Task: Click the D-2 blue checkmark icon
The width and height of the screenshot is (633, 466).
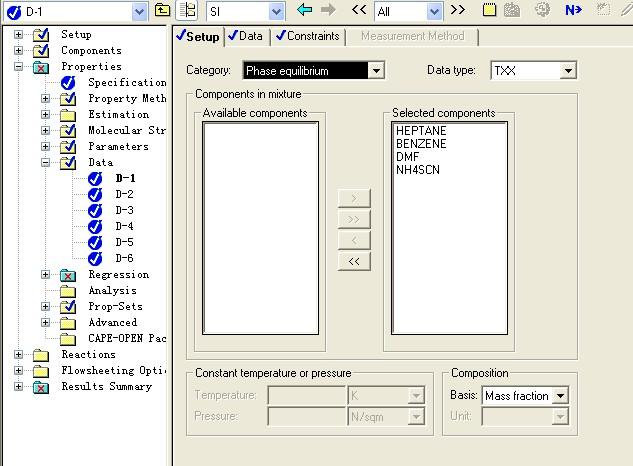Action: click(95, 195)
